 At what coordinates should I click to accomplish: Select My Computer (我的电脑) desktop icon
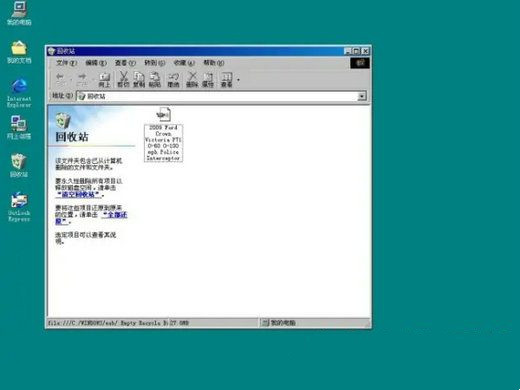(19, 13)
